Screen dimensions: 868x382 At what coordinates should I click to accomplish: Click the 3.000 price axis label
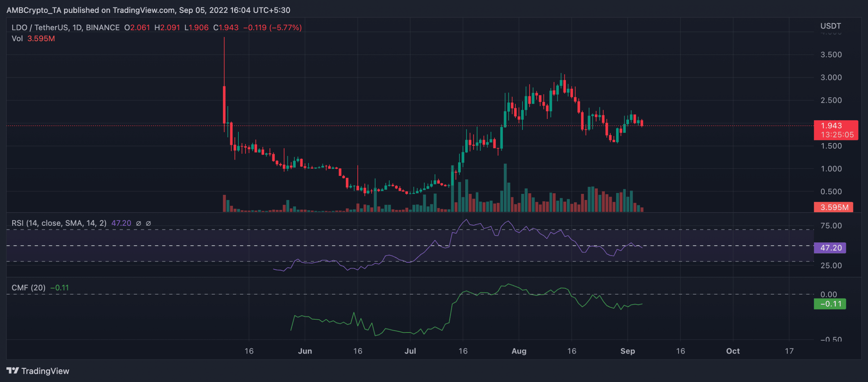831,77
